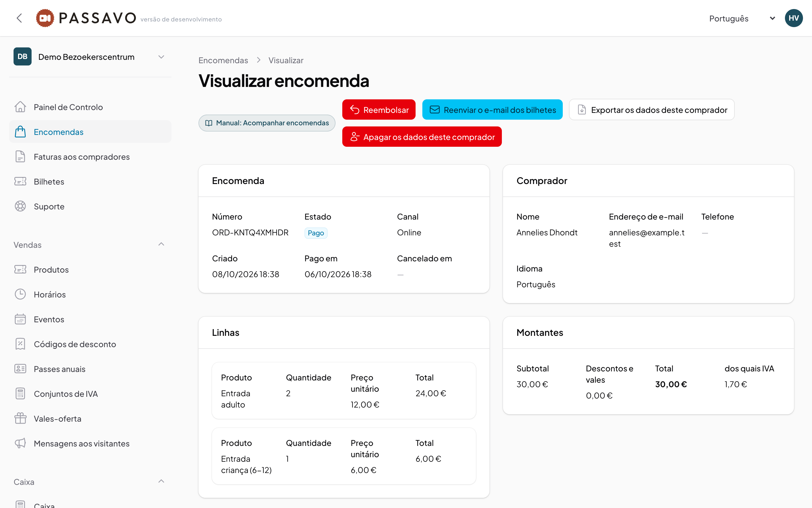Image resolution: width=812 pixels, height=508 pixels.
Task: Click the DB organisation avatar
Action: [23, 56]
